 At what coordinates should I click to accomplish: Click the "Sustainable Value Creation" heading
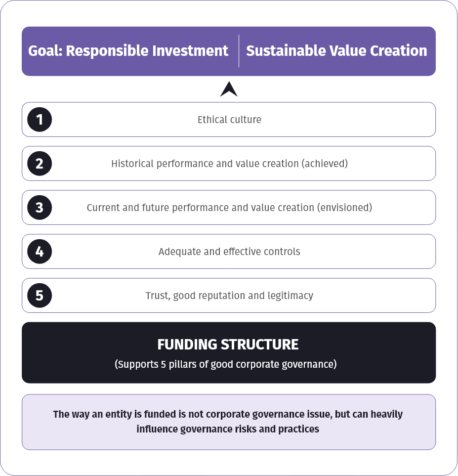tap(336, 51)
